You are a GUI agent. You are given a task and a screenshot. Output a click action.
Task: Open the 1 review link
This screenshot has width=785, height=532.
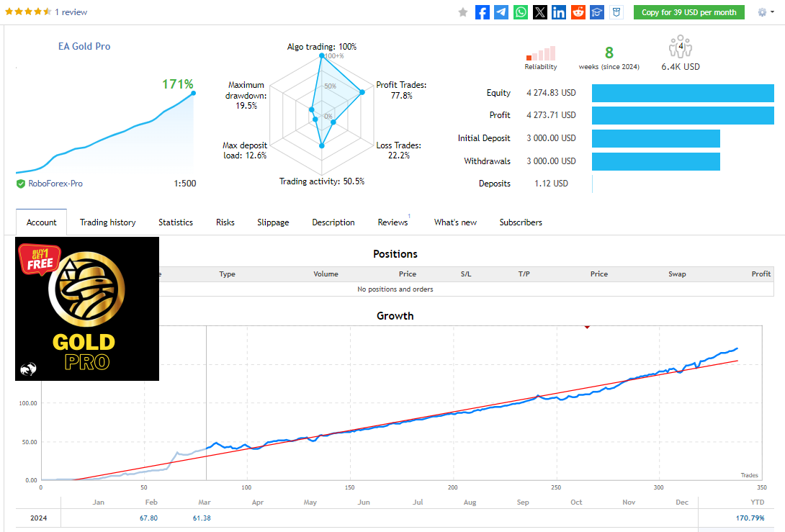pyautogui.click(x=71, y=12)
